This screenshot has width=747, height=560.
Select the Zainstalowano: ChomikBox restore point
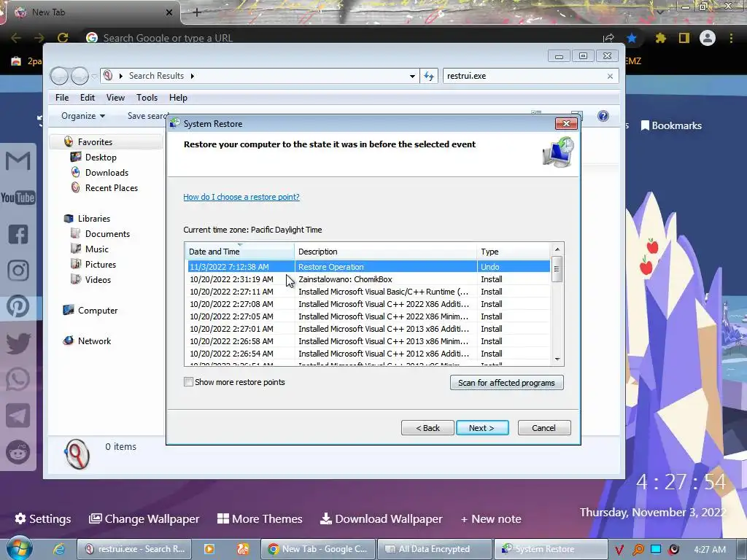368,279
